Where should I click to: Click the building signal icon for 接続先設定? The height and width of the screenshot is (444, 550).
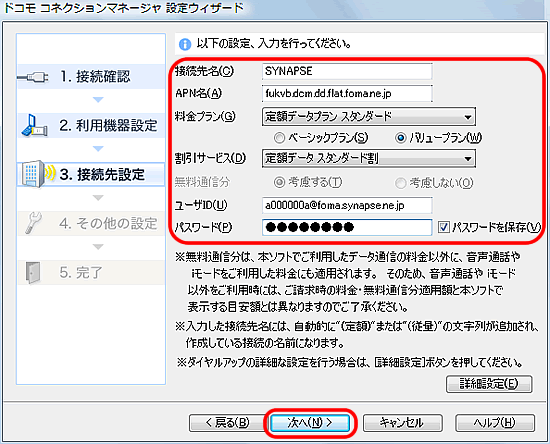pyautogui.click(x=38, y=174)
